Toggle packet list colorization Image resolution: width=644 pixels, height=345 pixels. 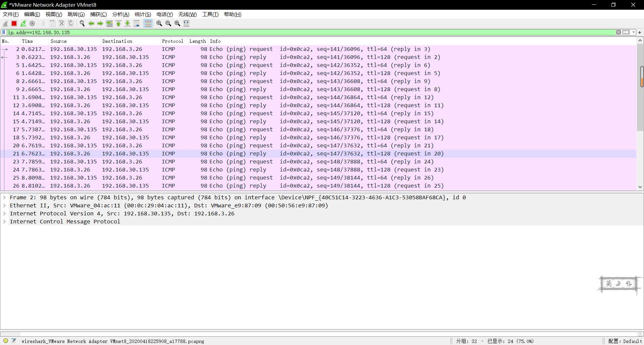point(148,23)
